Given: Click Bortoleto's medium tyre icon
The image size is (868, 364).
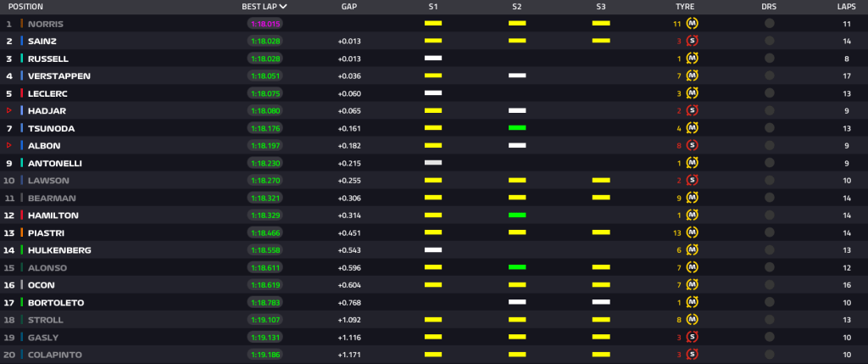Looking at the screenshot, I should (x=692, y=303).
